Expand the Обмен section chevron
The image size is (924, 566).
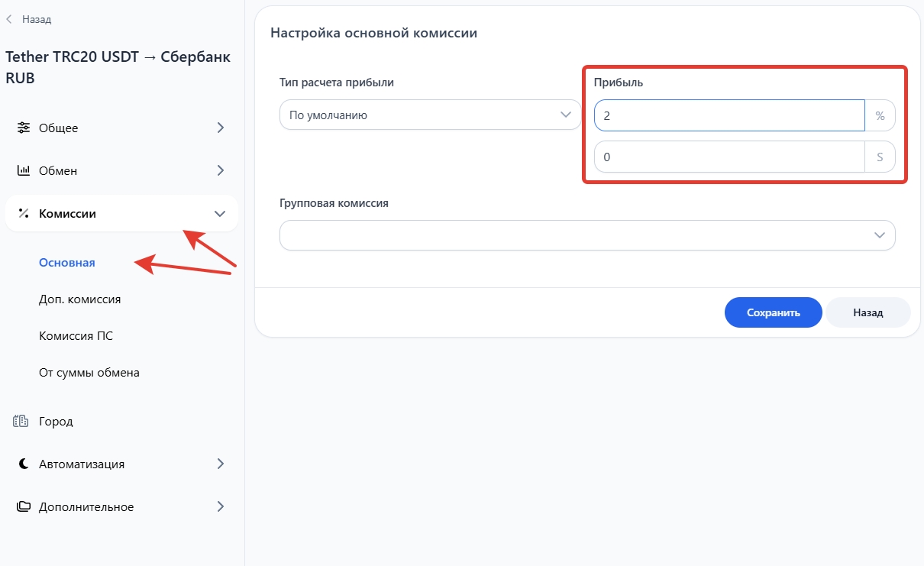[220, 170]
